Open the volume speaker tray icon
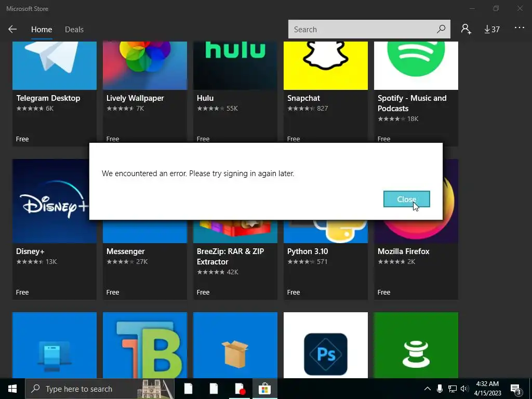The width and height of the screenshot is (532, 399). [464, 389]
